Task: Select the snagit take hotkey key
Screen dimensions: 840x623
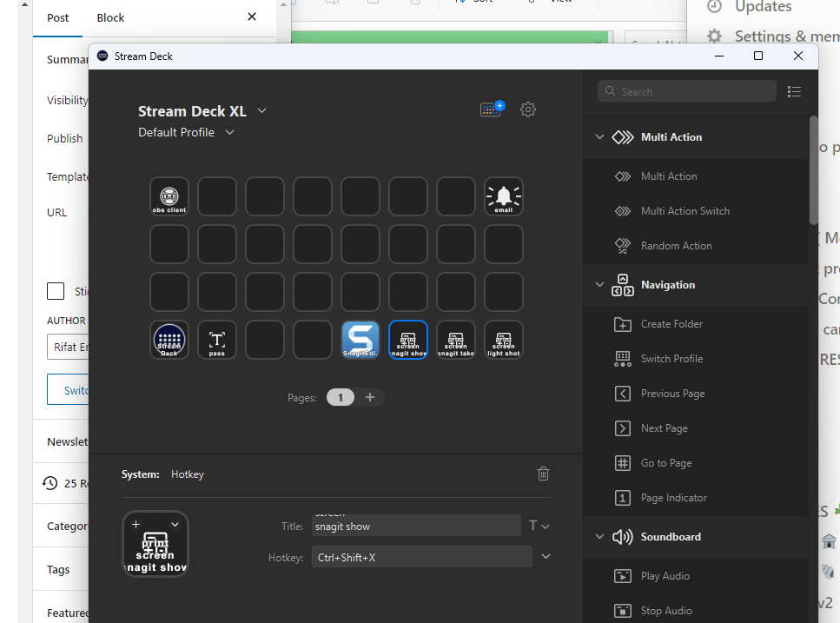Action: tap(456, 340)
